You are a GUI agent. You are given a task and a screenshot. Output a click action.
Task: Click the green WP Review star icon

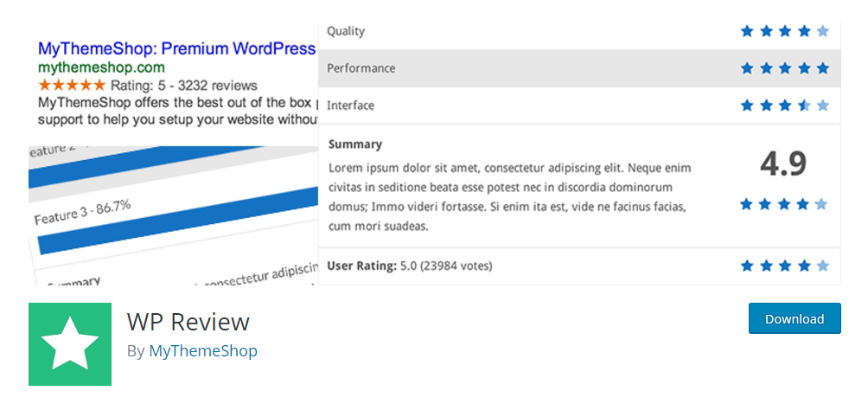(70, 344)
